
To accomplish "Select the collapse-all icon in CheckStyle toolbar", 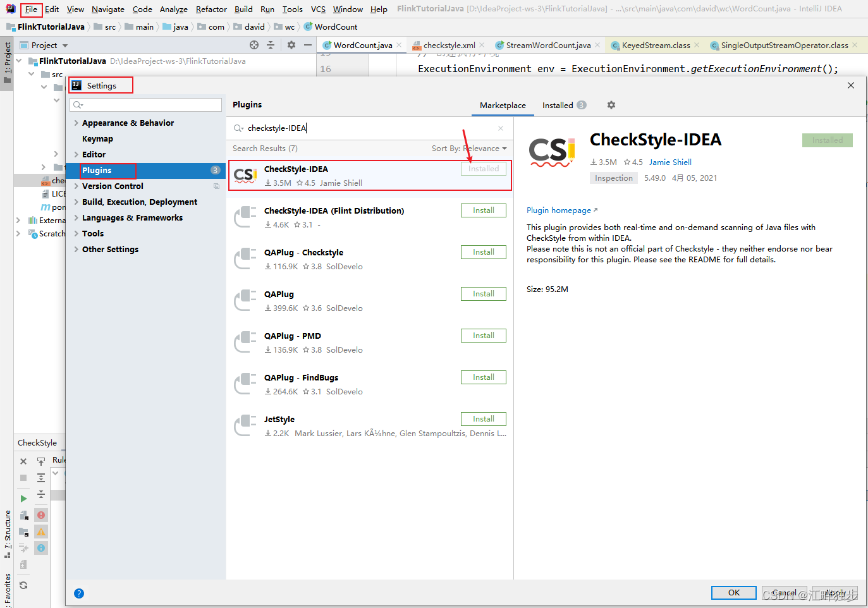I will [x=41, y=494].
